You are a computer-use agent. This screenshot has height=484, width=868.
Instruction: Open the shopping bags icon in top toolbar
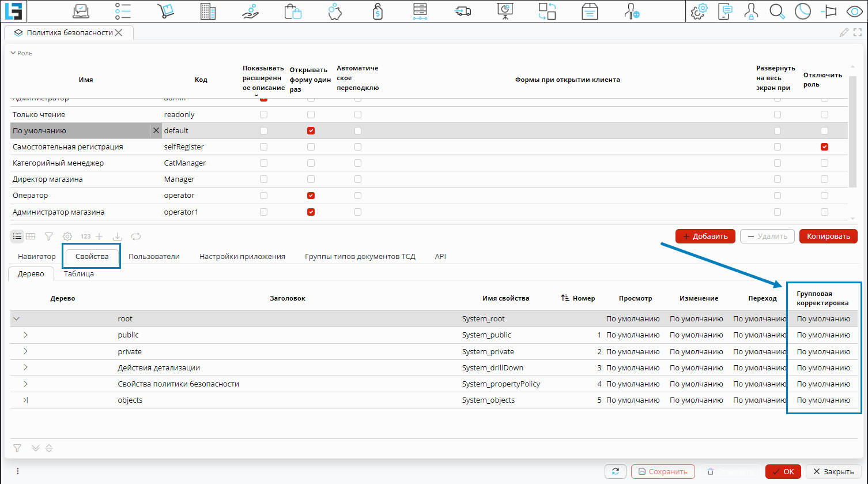click(293, 11)
